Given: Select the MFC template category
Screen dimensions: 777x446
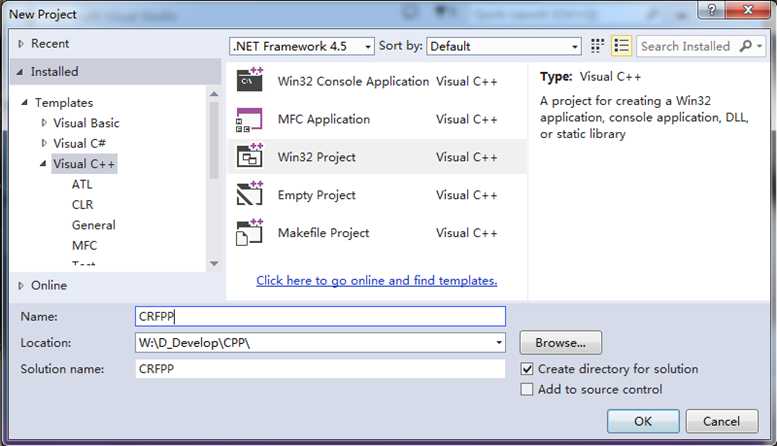Looking at the screenshot, I should [84, 245].
